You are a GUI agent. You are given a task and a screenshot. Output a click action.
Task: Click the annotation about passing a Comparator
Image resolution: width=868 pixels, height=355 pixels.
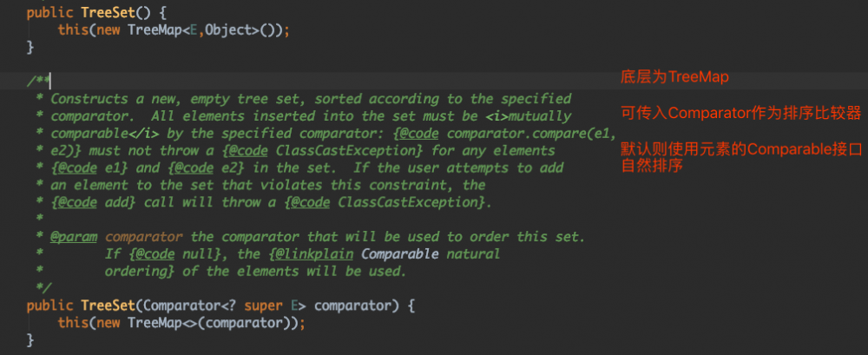(x=740, y=113)
